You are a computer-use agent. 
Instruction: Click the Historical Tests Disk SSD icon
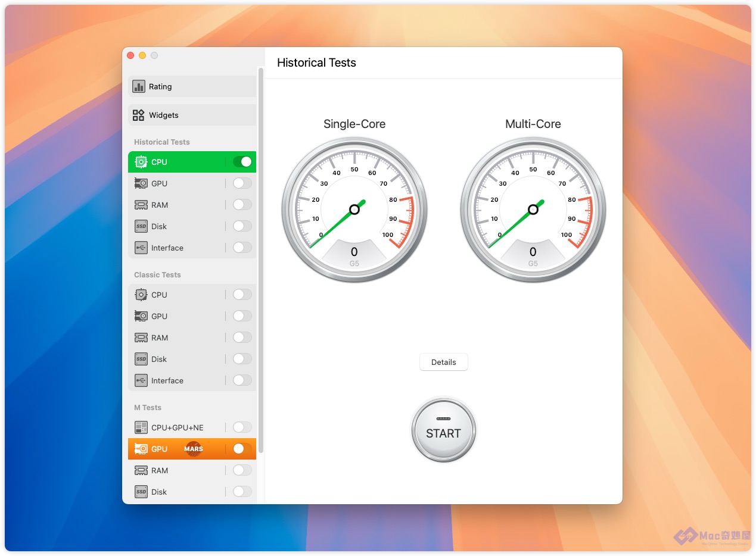pyautogui.click(x=141, y=226)
